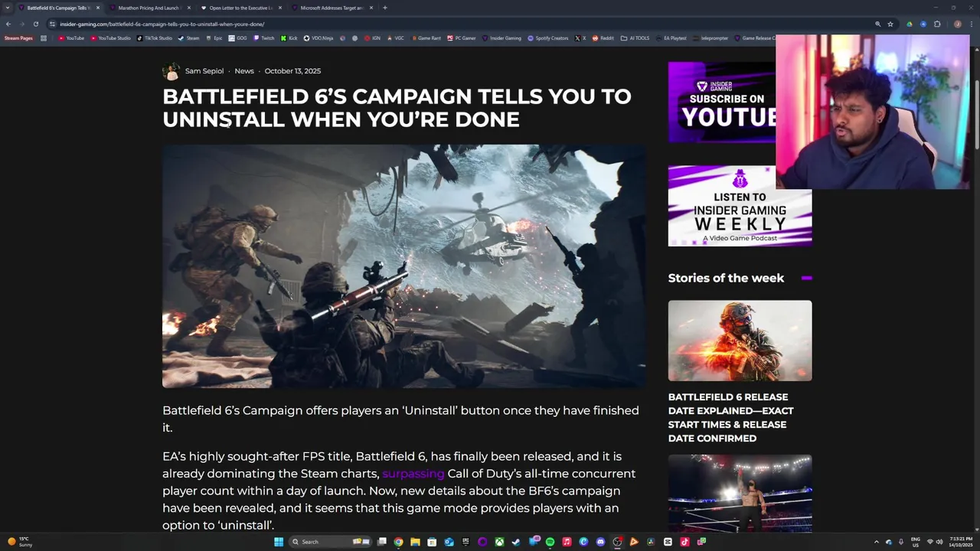Open the YouTube bookmark
The width and height of the screenshot is (980, 551).
[71, 37]
